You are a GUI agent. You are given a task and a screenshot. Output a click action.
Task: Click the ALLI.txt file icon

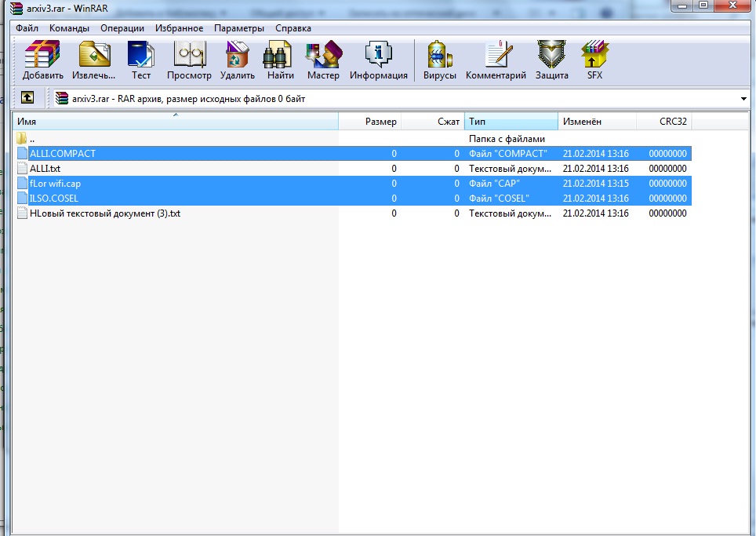[x=22, y=169]
